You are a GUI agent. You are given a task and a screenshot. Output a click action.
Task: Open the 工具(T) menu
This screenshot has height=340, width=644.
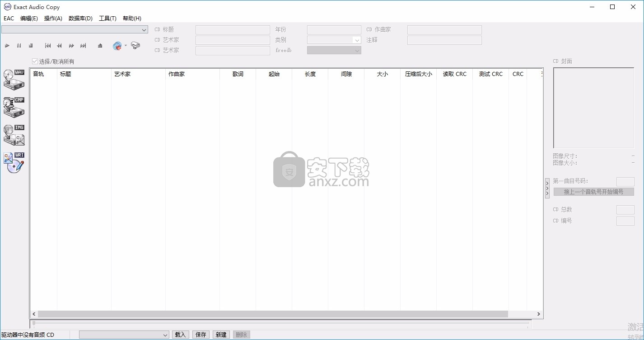[x=107, y=19]
